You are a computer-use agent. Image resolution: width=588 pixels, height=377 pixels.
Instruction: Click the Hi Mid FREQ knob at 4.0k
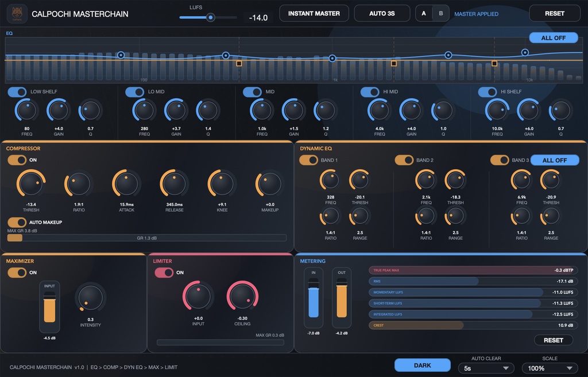click(x=380, y=111)
